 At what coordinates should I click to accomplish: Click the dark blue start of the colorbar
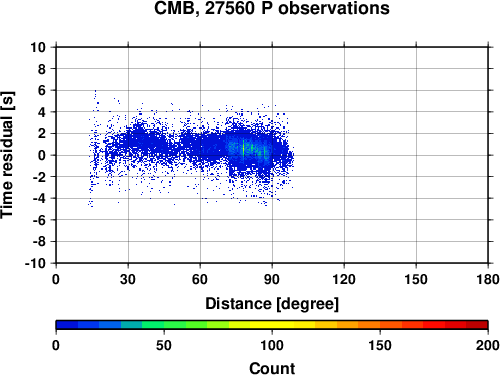(67, 325)
